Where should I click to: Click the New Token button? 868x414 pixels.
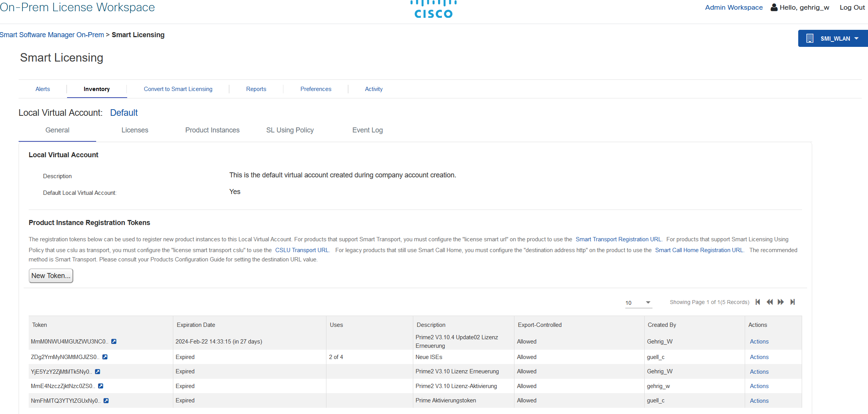point(51,275)
